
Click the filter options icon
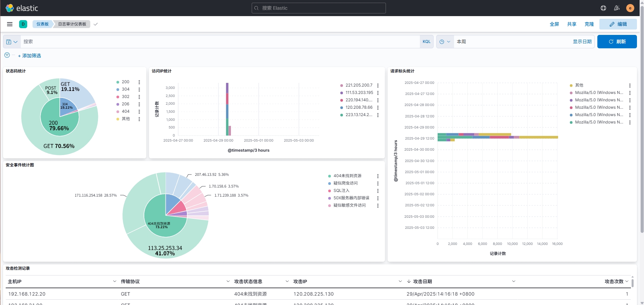[7, 55]
